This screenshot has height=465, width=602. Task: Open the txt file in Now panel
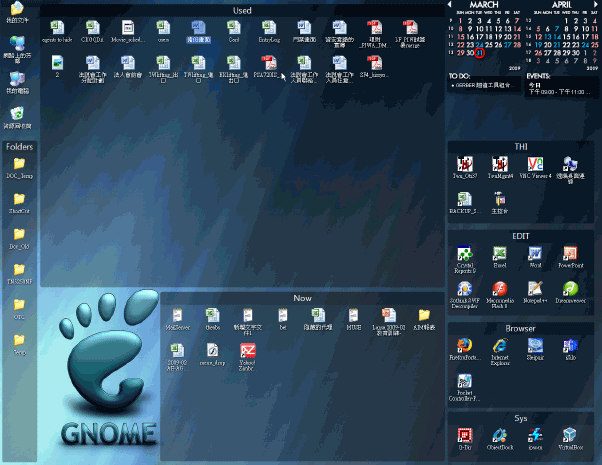click(x=283, y=319)
